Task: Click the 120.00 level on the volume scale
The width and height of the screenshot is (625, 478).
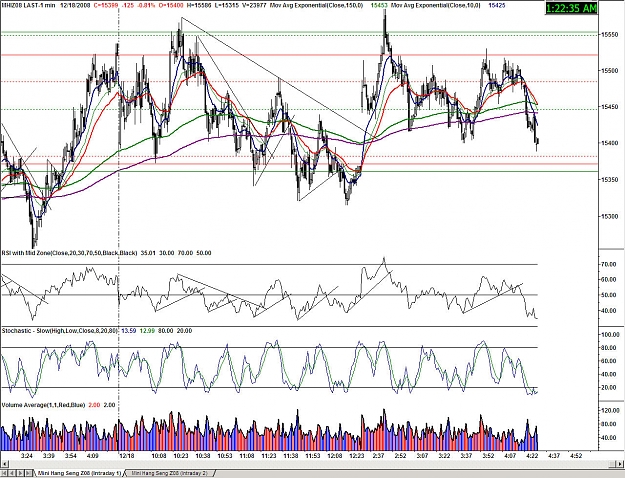Action: 610,410
